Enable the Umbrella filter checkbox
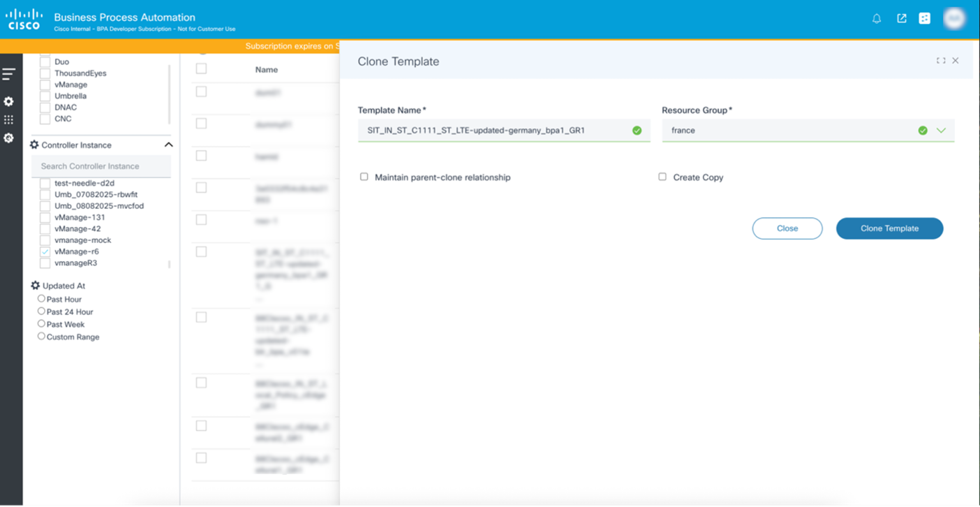 coord(45,96)
